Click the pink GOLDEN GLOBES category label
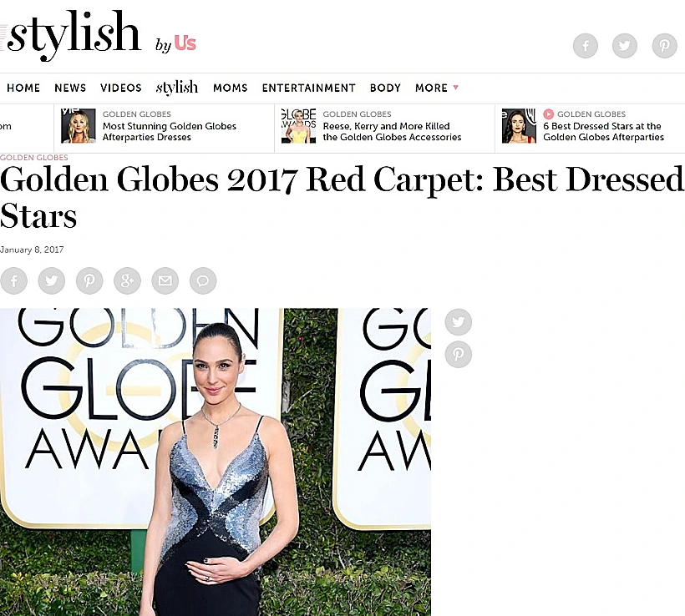685x616 pixels. [x=34, y=158]
